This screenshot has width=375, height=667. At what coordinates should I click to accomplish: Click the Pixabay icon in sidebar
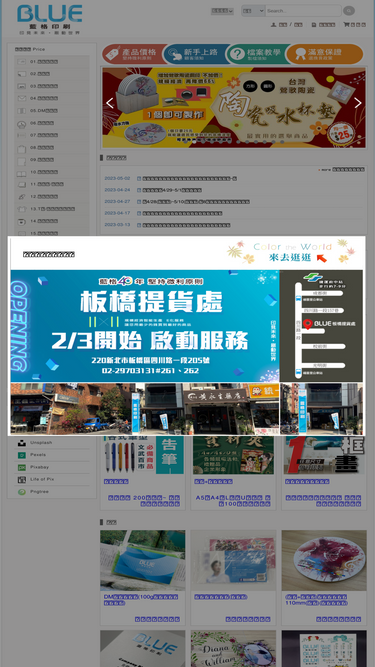coord(21,467)
